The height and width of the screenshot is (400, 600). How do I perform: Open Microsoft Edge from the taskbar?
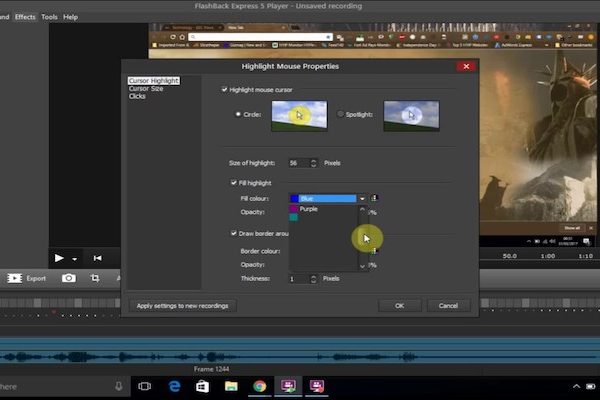point(174,386)
